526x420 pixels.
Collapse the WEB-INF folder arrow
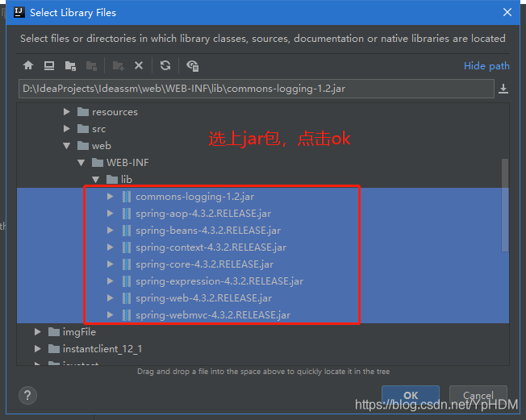click(81, 163)
